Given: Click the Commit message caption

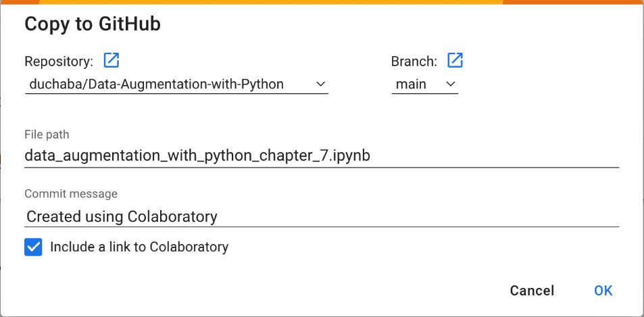Looking at the screenshot, I should [71, 193].
